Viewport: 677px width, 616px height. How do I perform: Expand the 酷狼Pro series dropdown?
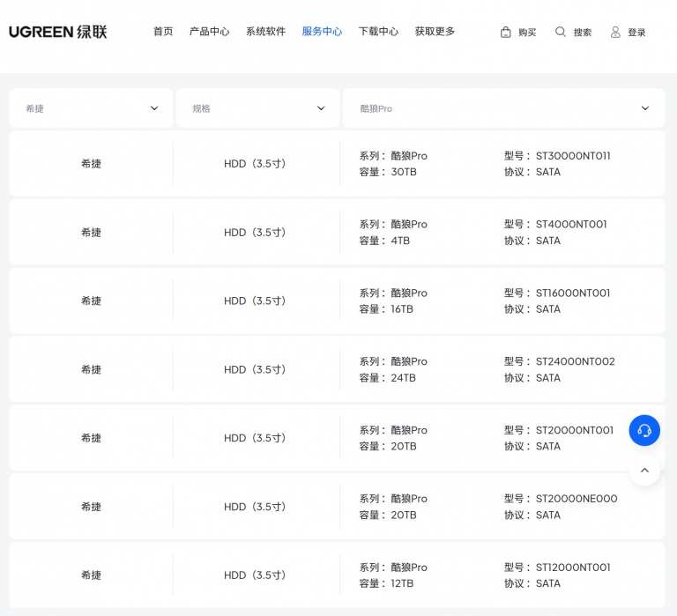point(503,108)
